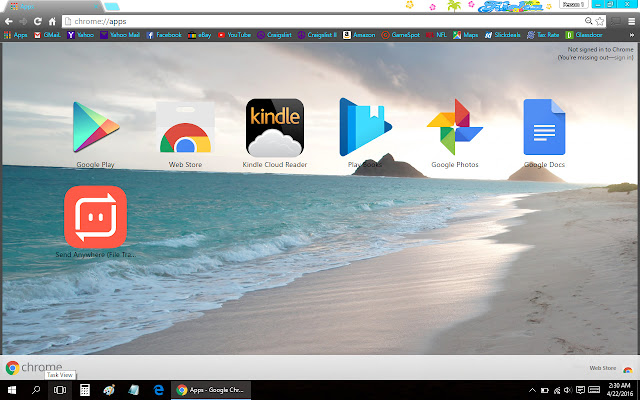Open the Maps bookmark
Viewport: 640px width, 400px height.
tap(465, 35)
